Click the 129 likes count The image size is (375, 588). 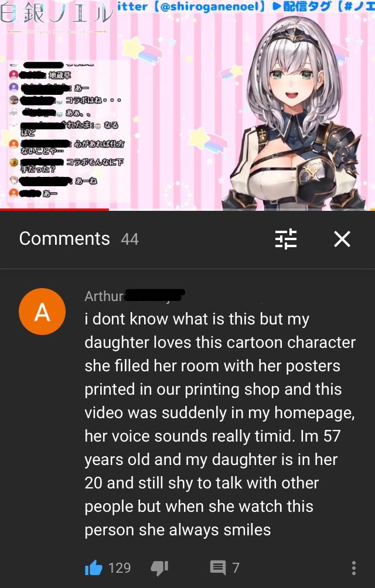click(120, 568)
